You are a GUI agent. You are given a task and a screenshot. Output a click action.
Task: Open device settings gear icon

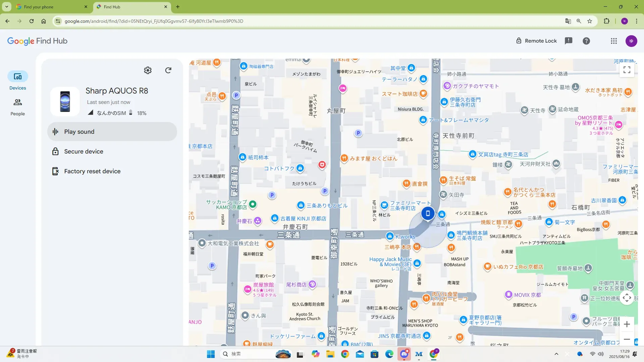tap(148, 70)
